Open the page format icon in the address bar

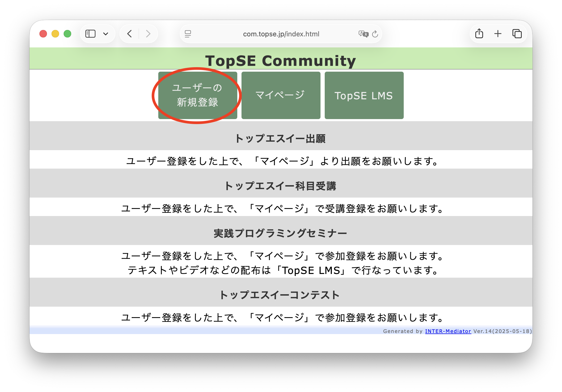[188, 34]
